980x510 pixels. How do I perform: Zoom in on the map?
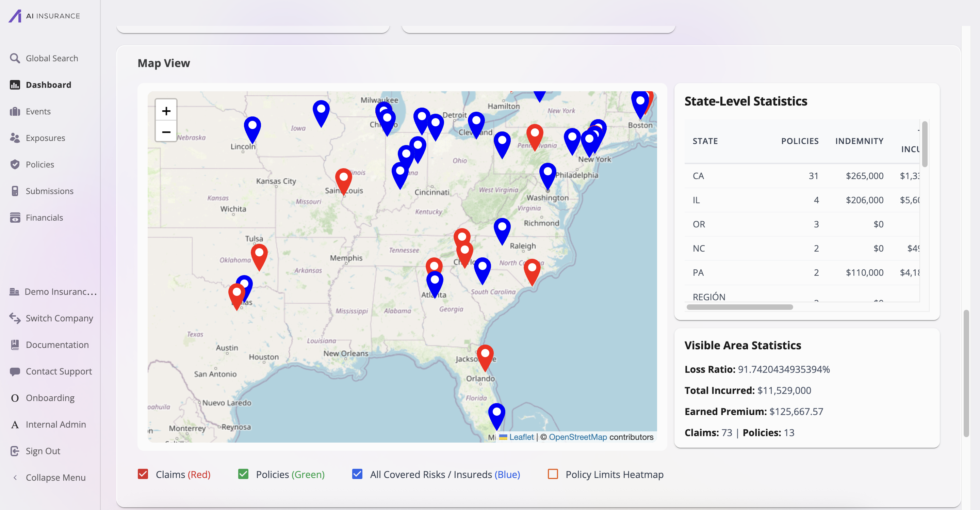(x=166, y=111)
